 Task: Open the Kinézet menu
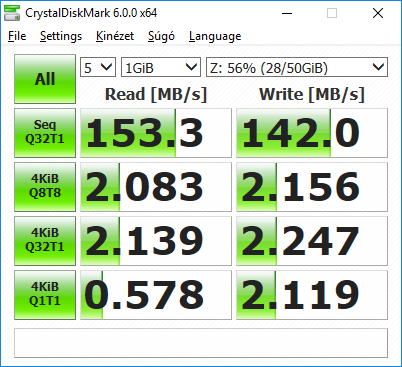[x=115, y=36]
